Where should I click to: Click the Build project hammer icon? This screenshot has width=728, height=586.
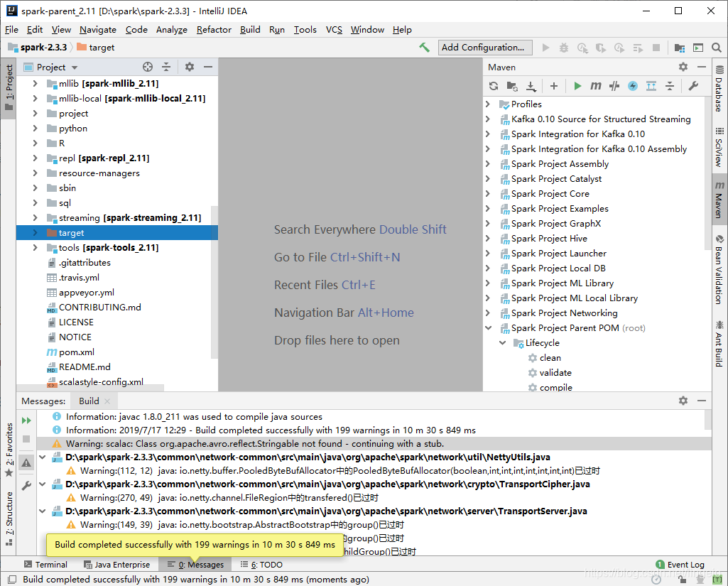[x=424, y=48]
